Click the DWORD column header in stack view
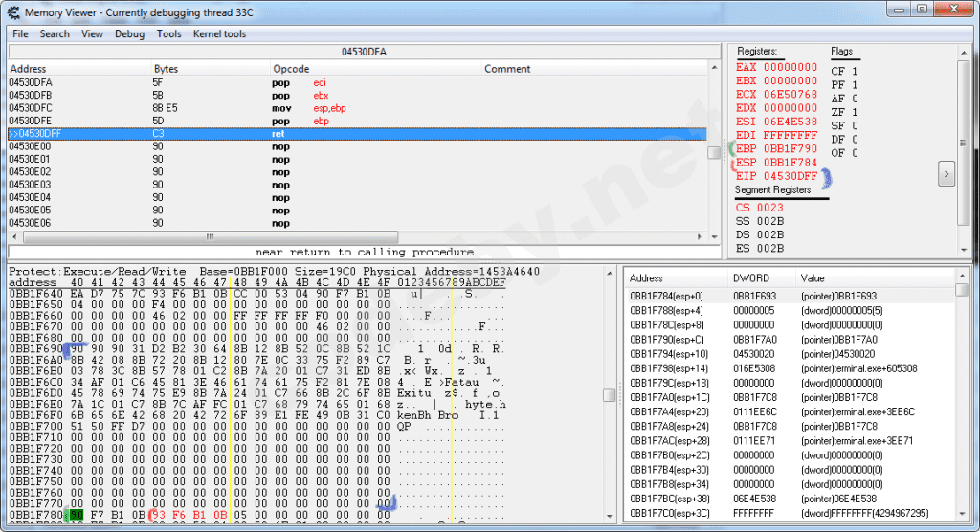Viewport: 980px width, 532px height. pos(761,278)
